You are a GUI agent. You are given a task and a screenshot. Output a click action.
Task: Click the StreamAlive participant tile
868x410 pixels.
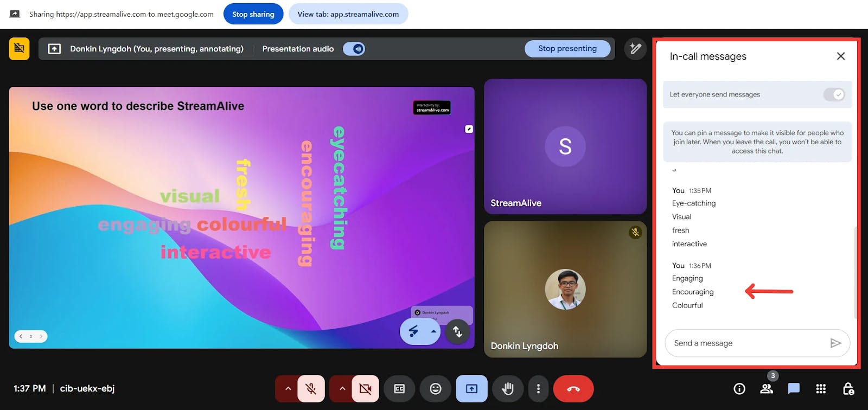pos(565,146)
